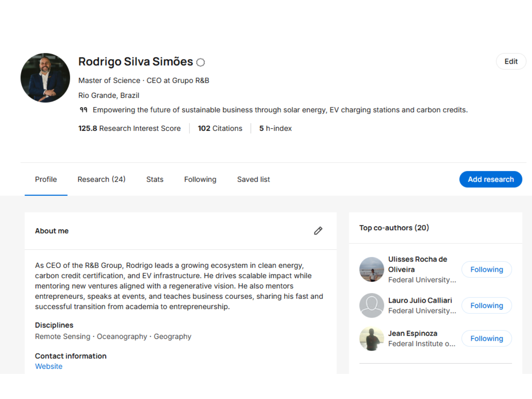This screenshot has width=532, height=399.
Task: Click the quotation mark icon before the tagline
Action: coord(83,110)
